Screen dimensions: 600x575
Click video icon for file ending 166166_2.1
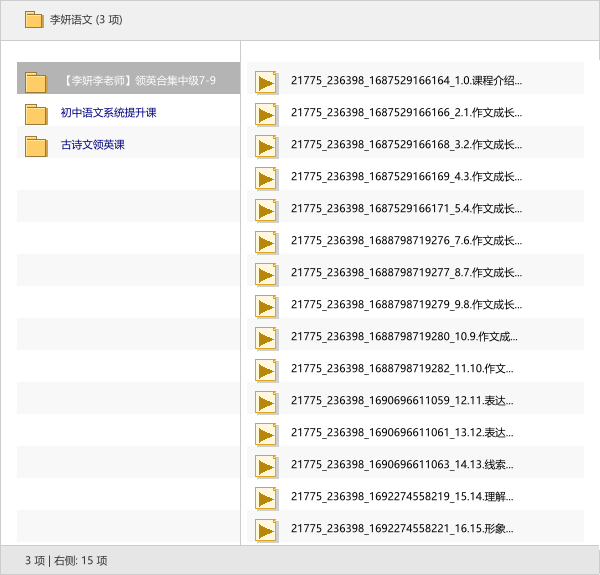[266, 114]
